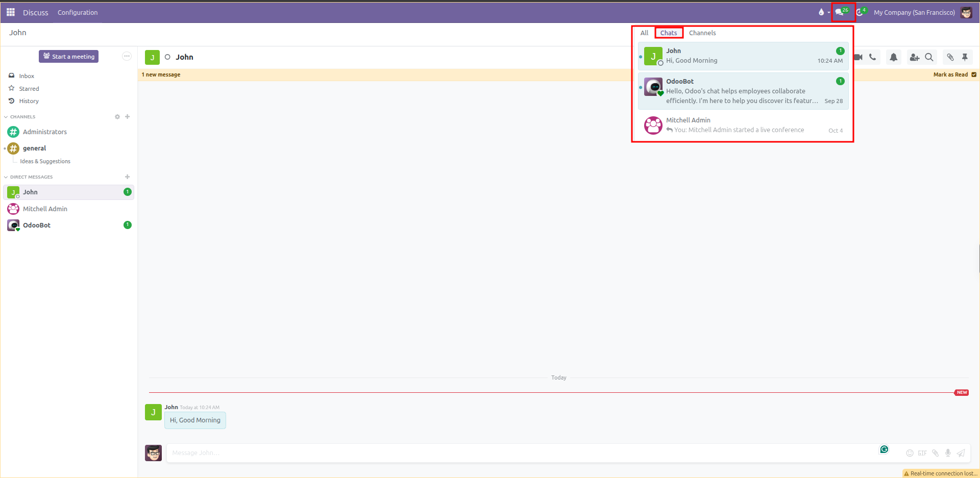The image size is (980, 478).
Task: Click the John name in thread header
Action: click(x=184, y=57)
